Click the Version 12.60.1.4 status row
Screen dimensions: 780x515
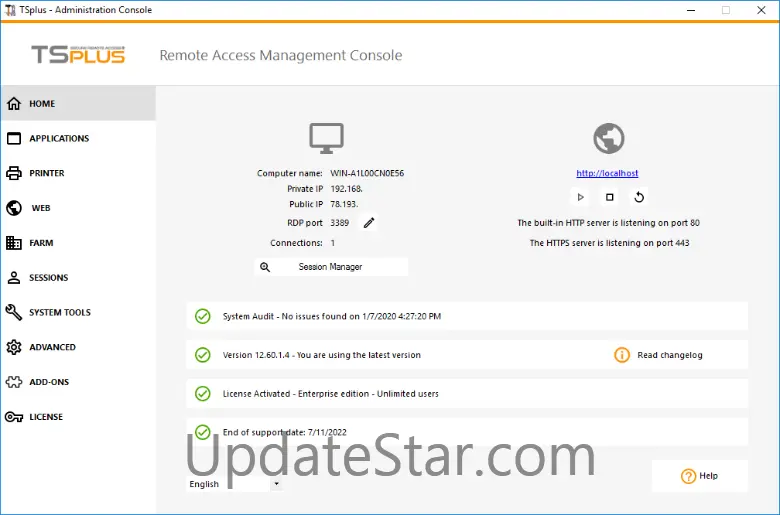pos(467,355)
